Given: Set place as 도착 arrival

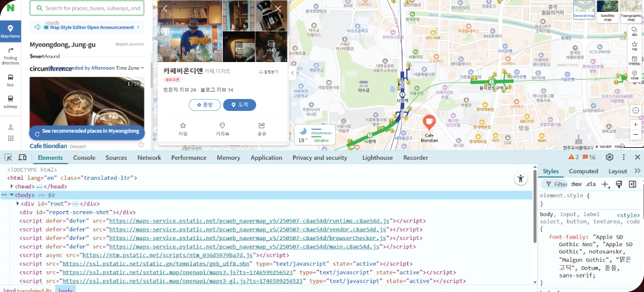Looking at the screenshot, I should tap(239, 105).
